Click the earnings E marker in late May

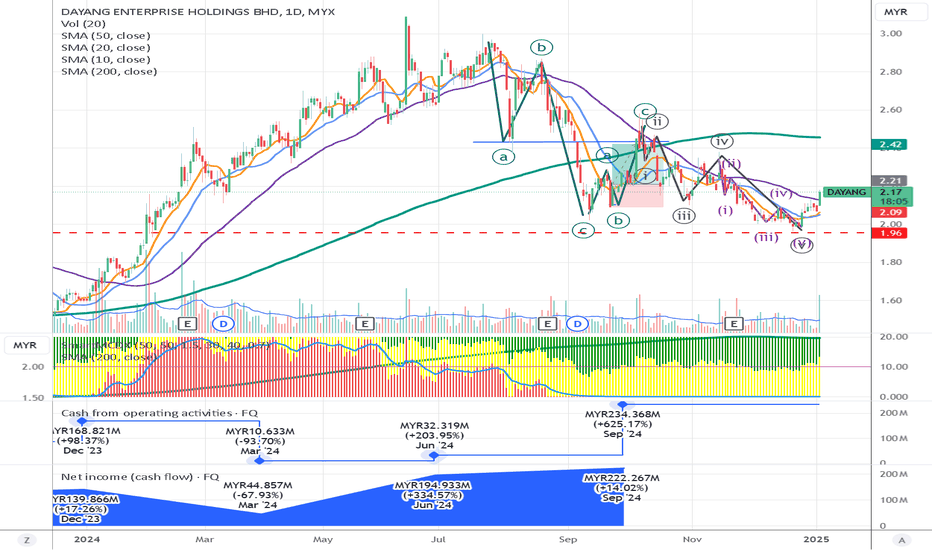(x=364, y=323)
